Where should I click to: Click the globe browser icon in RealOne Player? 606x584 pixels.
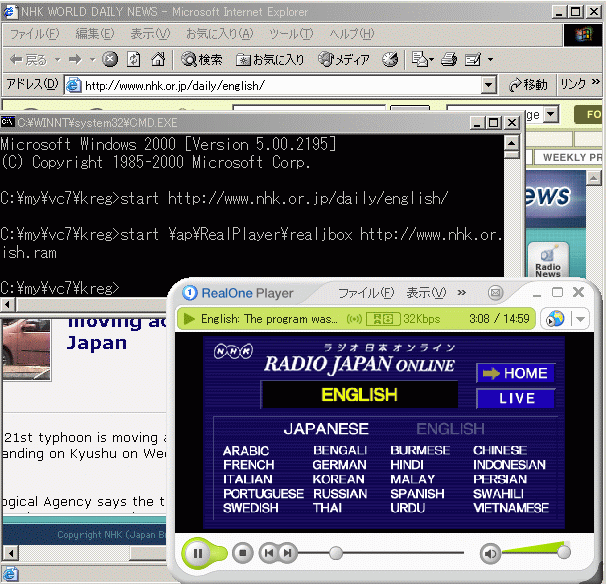[555, 319]
